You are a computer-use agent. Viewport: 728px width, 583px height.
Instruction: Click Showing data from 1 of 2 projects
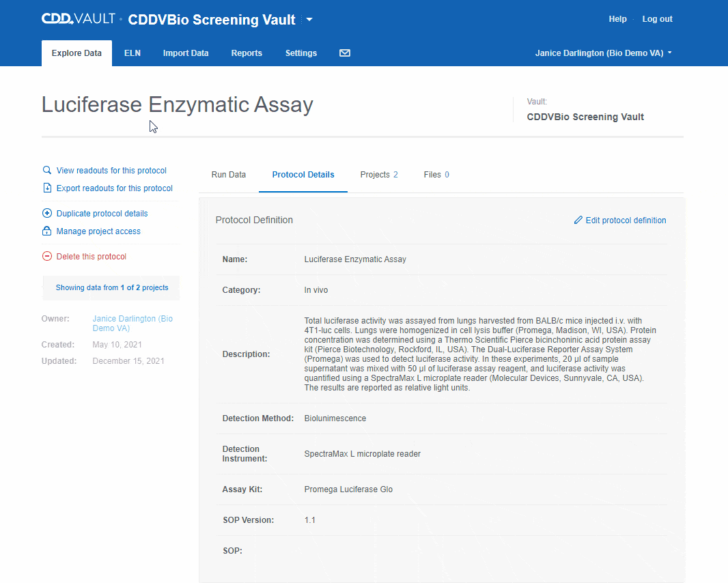tap(111, 287)
